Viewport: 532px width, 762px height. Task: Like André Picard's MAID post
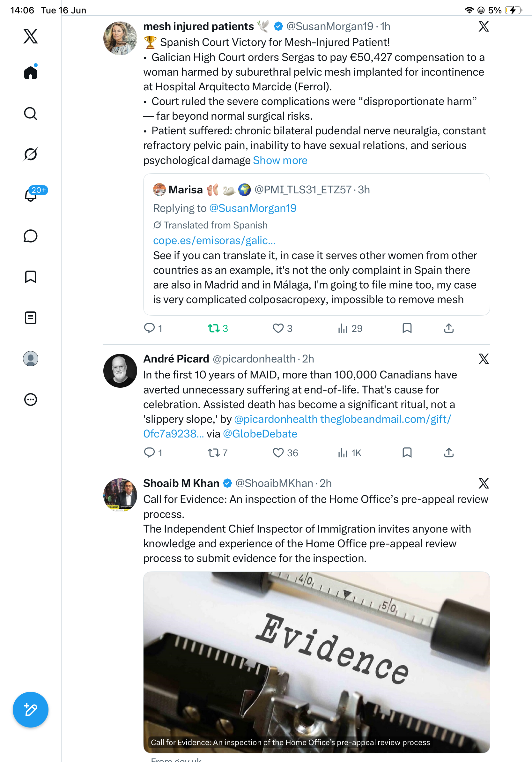point(285,453)
